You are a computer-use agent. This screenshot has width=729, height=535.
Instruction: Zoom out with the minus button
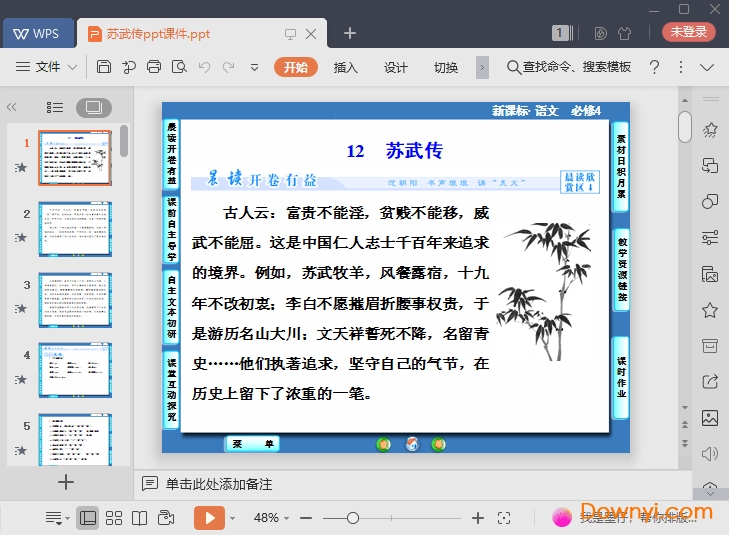click(x=306, y=518)
